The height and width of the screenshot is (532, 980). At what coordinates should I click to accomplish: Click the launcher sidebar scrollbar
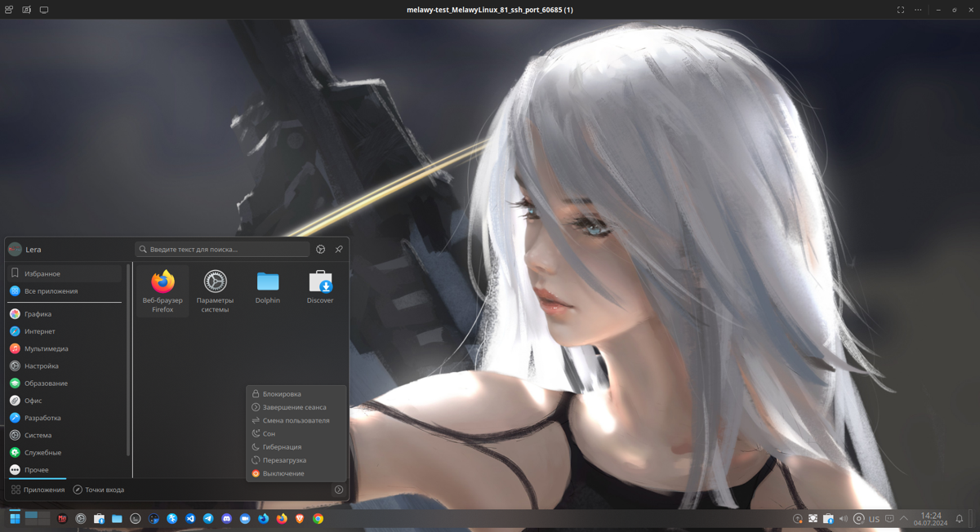[128, 359]
